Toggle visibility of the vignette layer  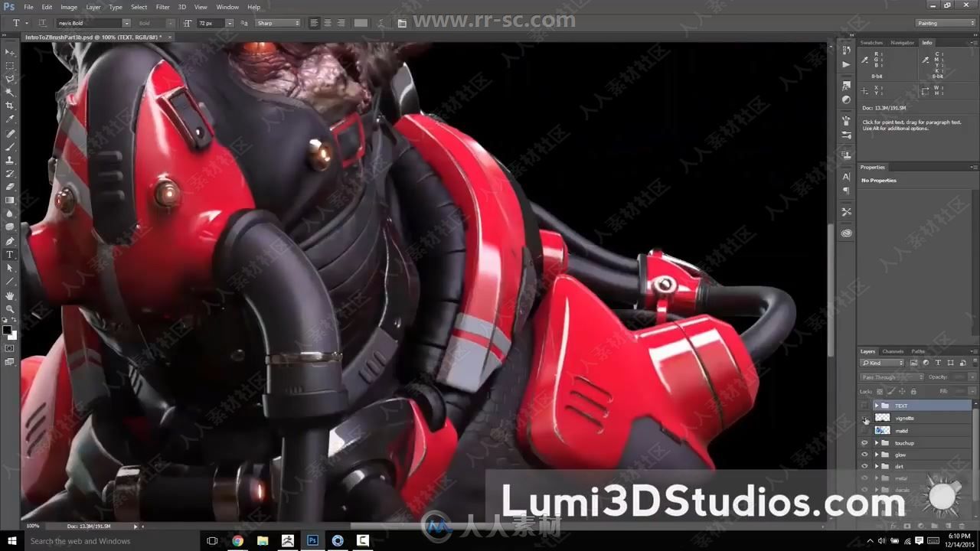click(x=864, y=418)
